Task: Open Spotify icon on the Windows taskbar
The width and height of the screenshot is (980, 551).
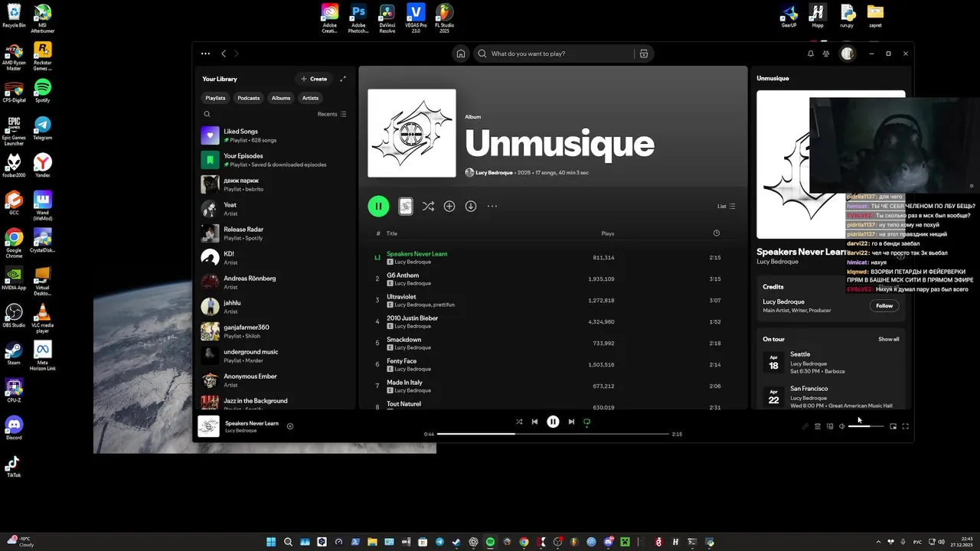Action: (490, 542)
